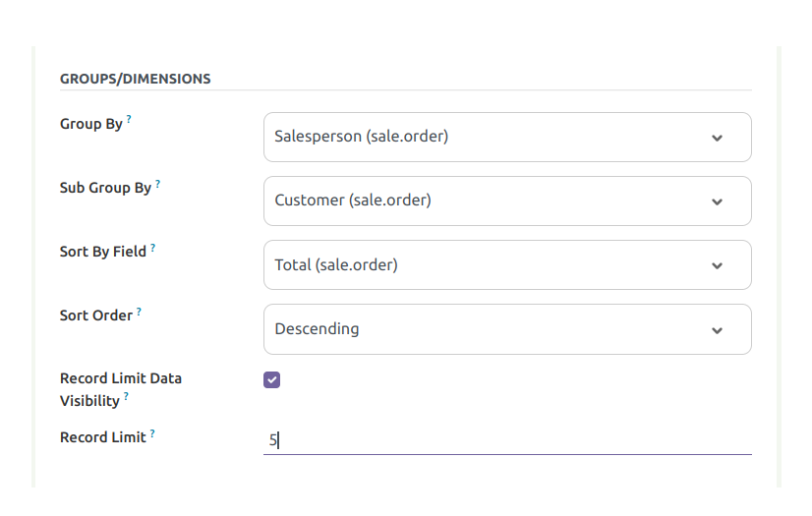The width and height of the screenshot is (812, 516).
Task: Click the Sort Order label
Action: click(96, 315)
